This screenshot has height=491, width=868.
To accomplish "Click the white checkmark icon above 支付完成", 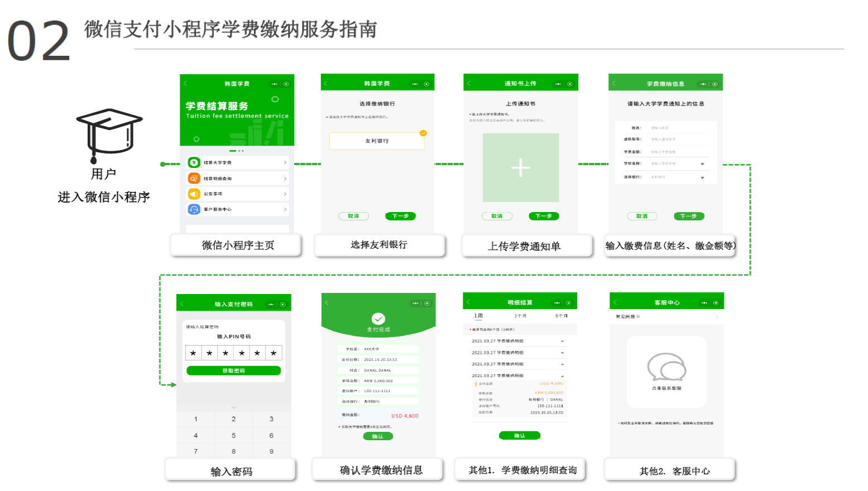I will click(x=378, y=319).
